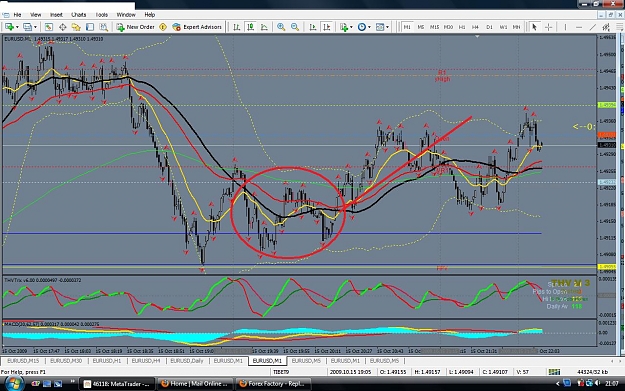Toggle chart auto scroll
This screenshot has height=391, width=625.
[x=313, y=27]
